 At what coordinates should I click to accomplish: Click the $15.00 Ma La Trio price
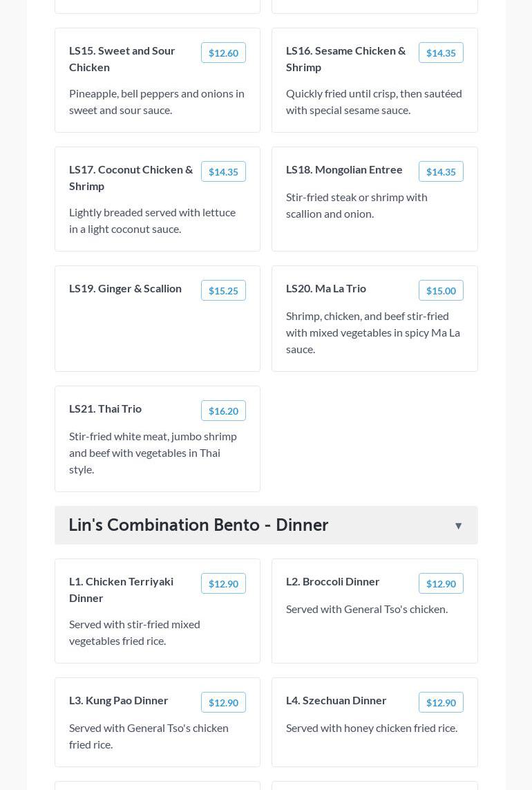[441, 291]
